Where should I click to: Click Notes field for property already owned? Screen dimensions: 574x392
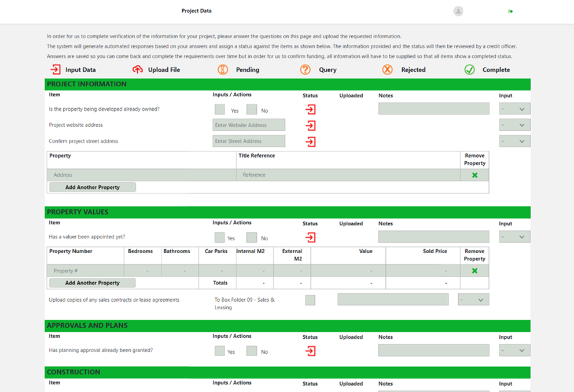point(434,109)
